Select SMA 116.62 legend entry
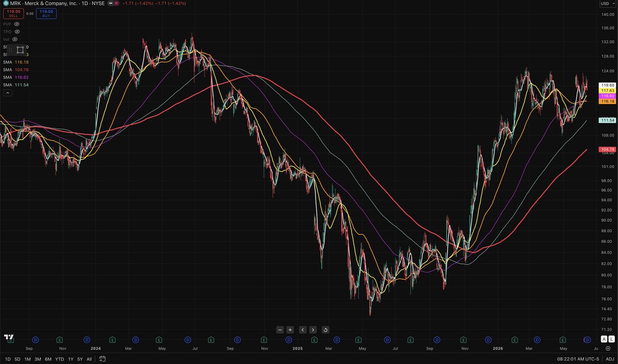Image resolution: width=618 pixels, height=364 pixels. click(15, 77)
